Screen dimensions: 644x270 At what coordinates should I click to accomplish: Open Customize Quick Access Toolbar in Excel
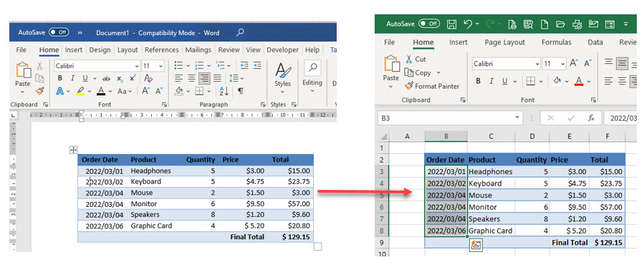pyautogui.click(x=626, y=24)
